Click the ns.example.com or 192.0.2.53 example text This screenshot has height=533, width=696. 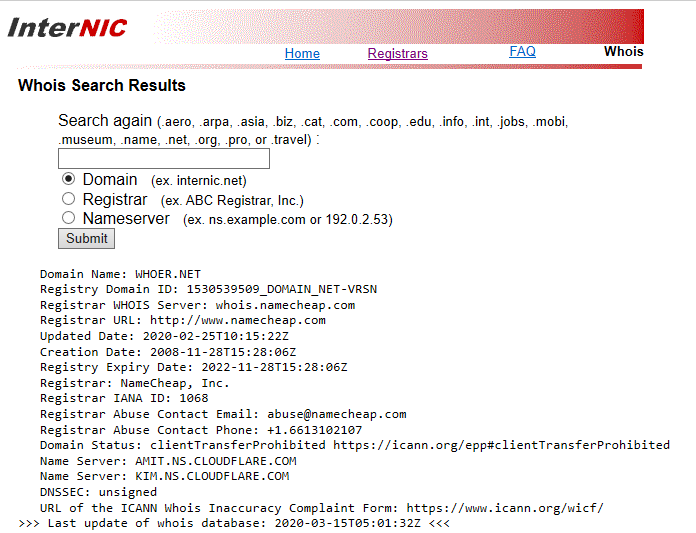(x=288, y=220)
